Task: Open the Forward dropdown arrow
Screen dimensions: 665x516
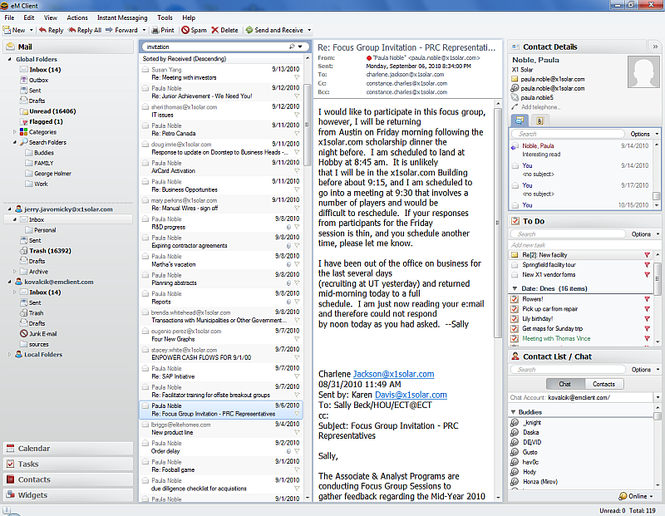Action: click(144, 30)
